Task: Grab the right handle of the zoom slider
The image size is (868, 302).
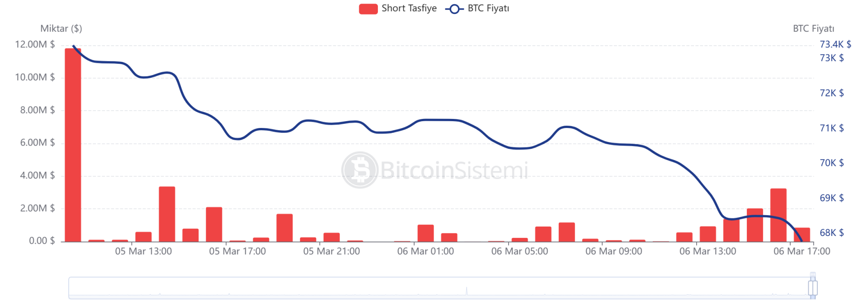Action: click(x=812, y=288)
